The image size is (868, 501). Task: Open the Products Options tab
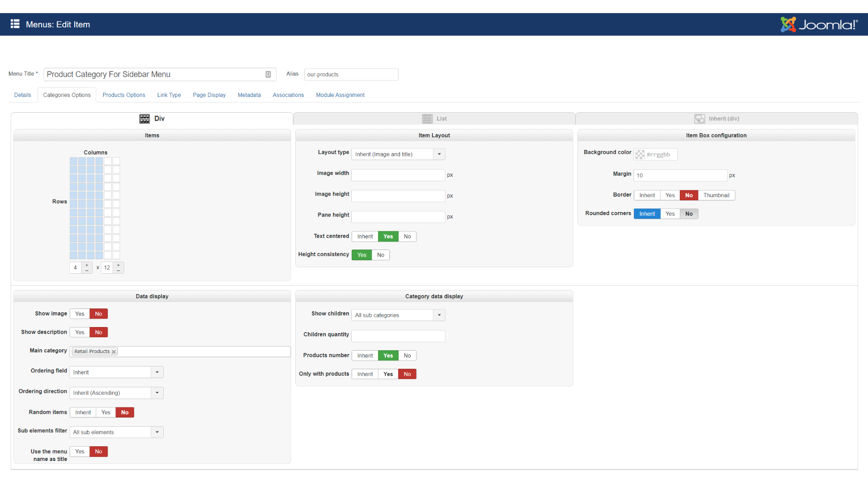click(x=124, y=95)
